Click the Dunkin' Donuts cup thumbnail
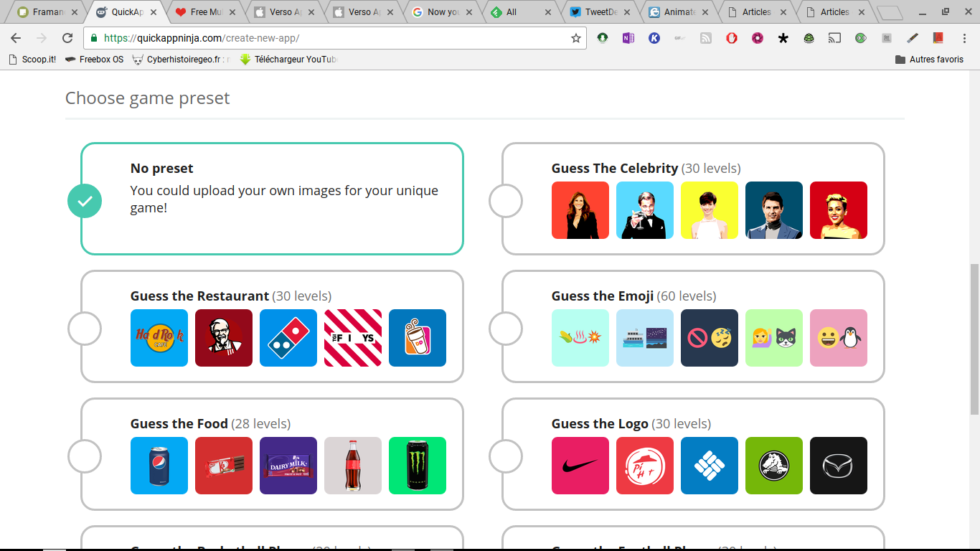This screenshot has width=980, height=551. [x=418, y=338]
